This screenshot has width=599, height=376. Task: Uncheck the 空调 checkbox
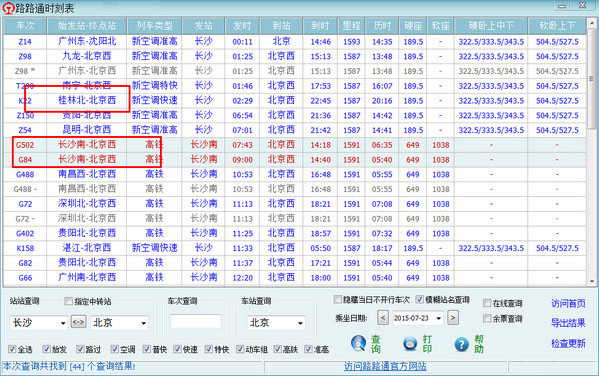115,349
